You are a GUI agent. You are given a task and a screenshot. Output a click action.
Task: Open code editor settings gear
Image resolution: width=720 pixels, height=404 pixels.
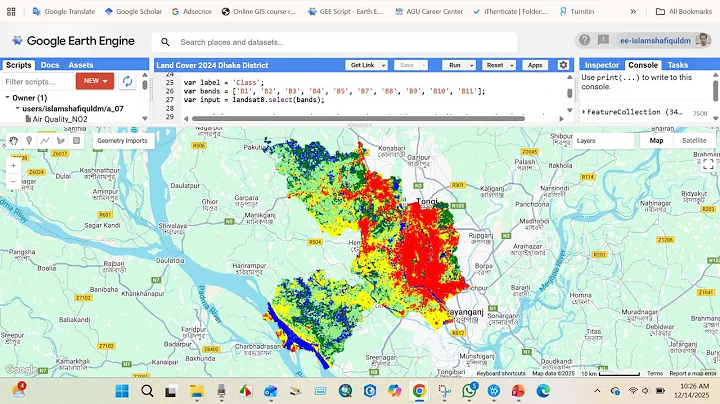coord(563,65)
